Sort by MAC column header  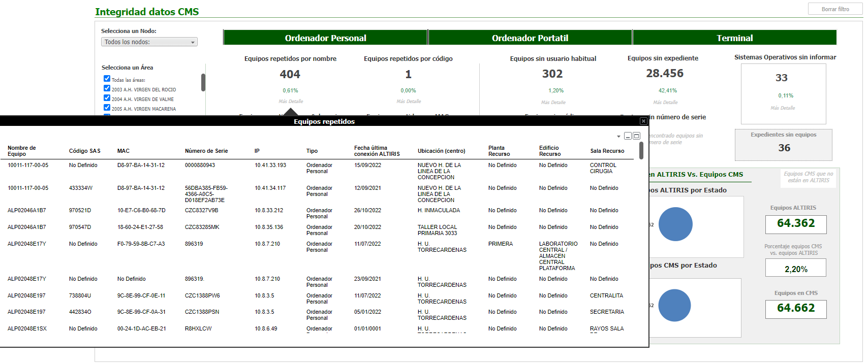pos(123,151)
